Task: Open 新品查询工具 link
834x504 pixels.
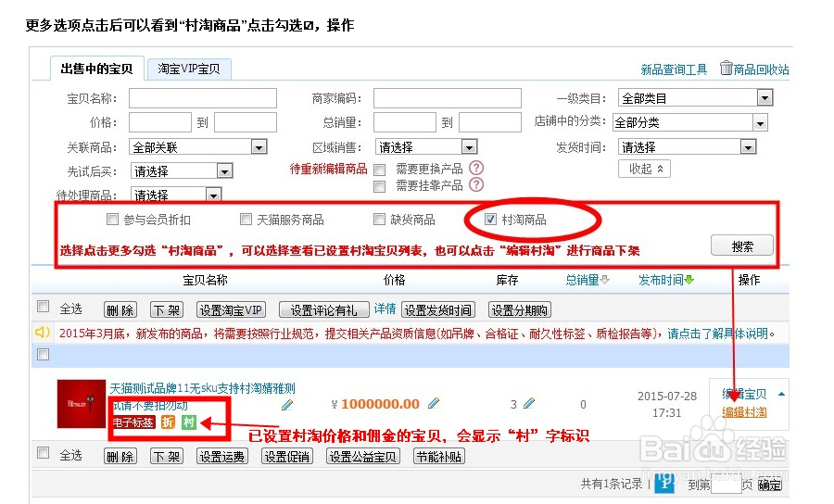Action: pos(674,69)
